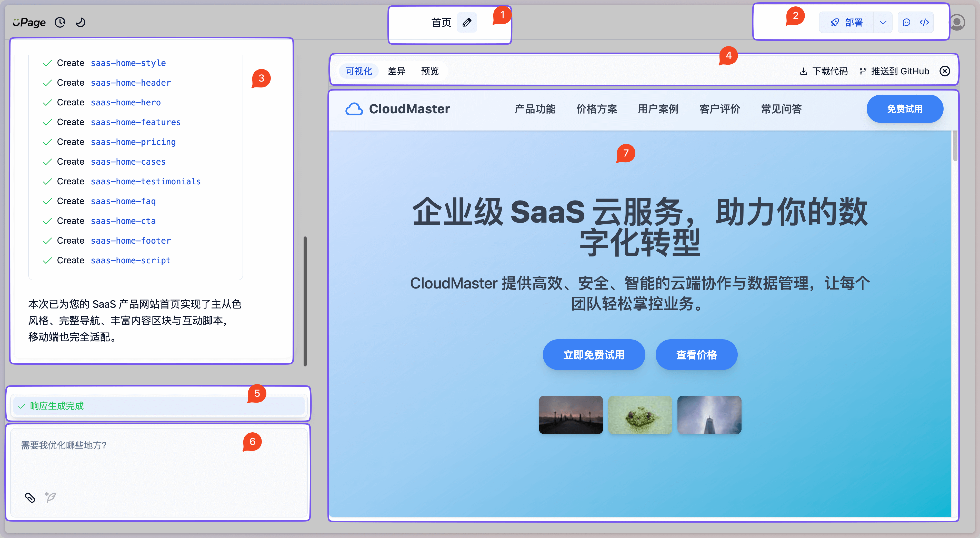Switch to the 差异 tab
This screenshot has height=538, width=980.
[x=396, y=71]
